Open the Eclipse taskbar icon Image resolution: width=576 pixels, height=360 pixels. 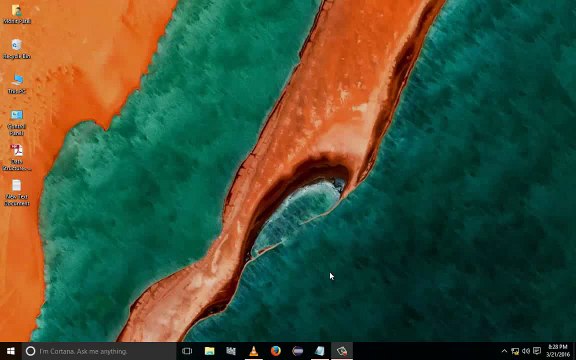298,351
